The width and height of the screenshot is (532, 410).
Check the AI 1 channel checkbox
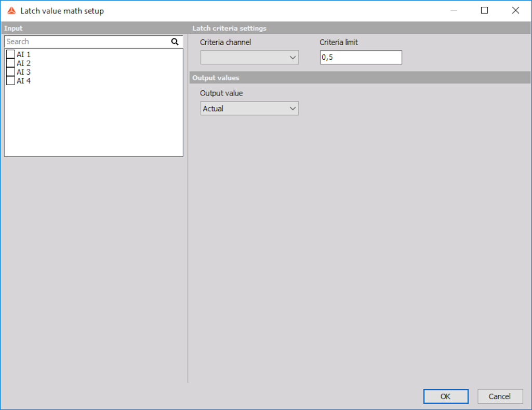click(x=10, y=54)
